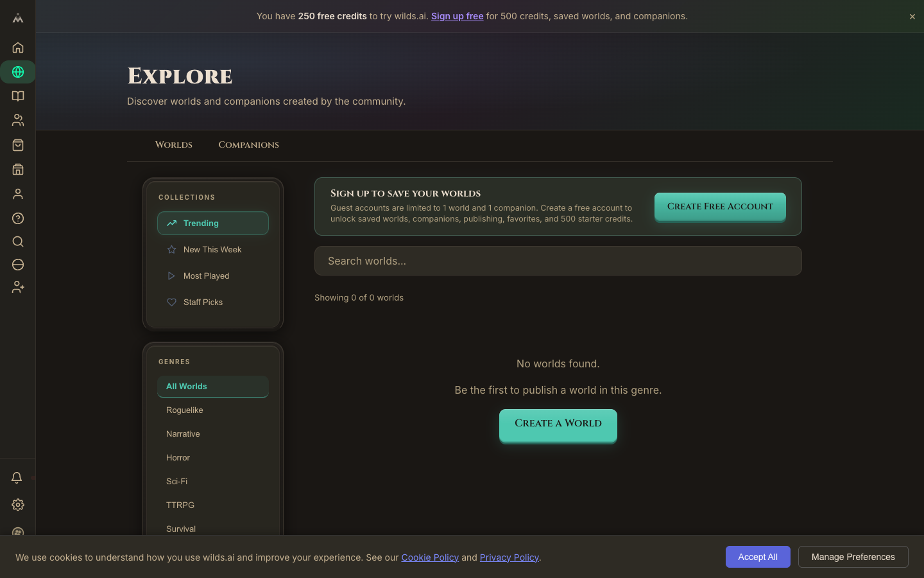Click the star icon beside New This Week
Screen dimensions: 924x578
[x=171, y=250]
